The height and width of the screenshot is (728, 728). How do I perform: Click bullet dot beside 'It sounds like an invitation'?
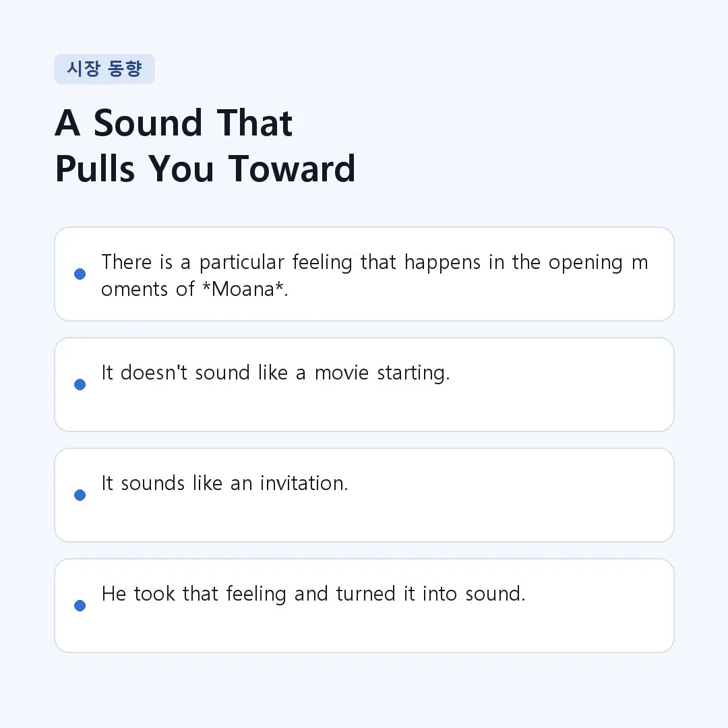coord(80,495)
